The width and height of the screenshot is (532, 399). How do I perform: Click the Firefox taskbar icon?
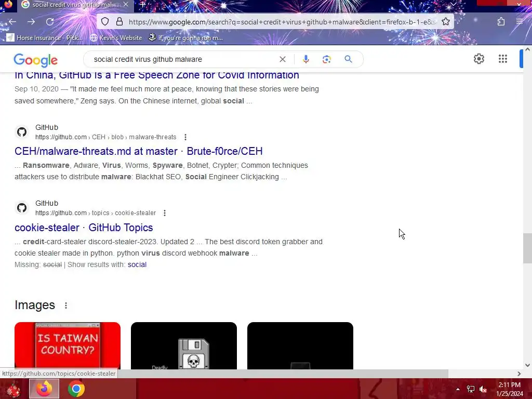pos(44,389)
